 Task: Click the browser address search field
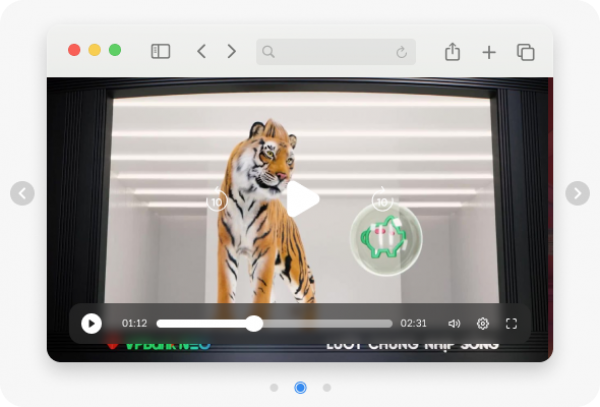click(325, 51)
